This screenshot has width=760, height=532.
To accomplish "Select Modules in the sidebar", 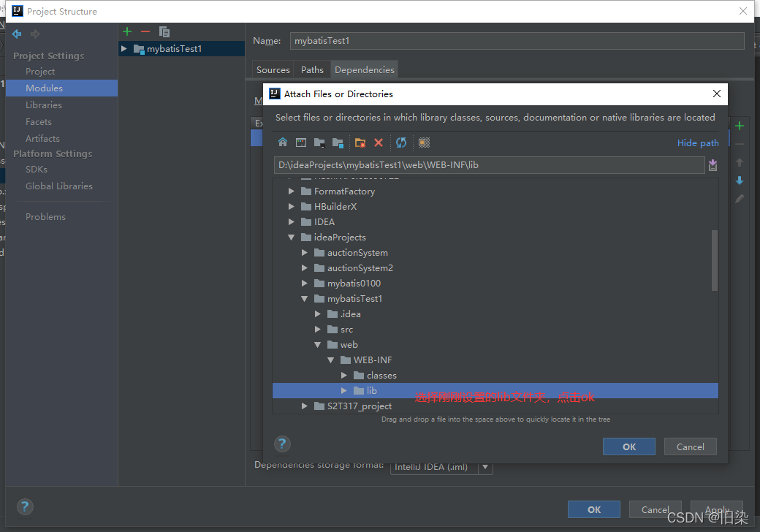I will click(x=62, y=88).
